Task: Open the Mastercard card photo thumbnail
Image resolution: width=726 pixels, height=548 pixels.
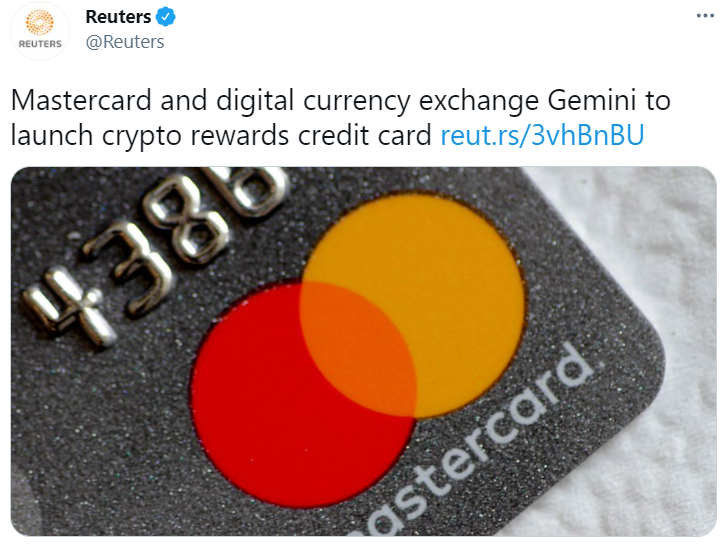Action: click(x=363, y=351)
